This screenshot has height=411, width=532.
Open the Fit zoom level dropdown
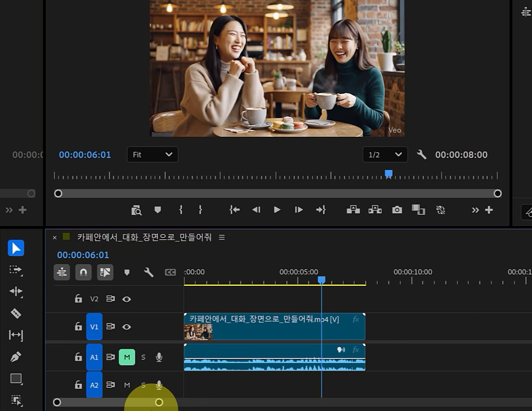(152, 155)
